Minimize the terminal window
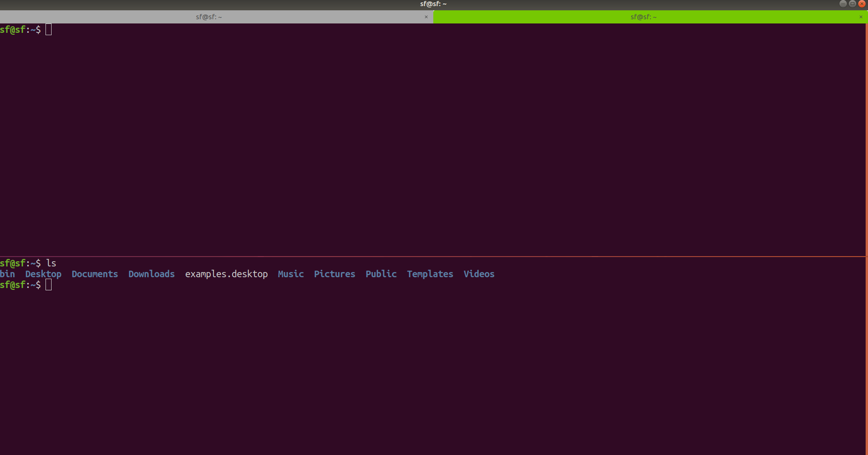 [x=843, y=4]
